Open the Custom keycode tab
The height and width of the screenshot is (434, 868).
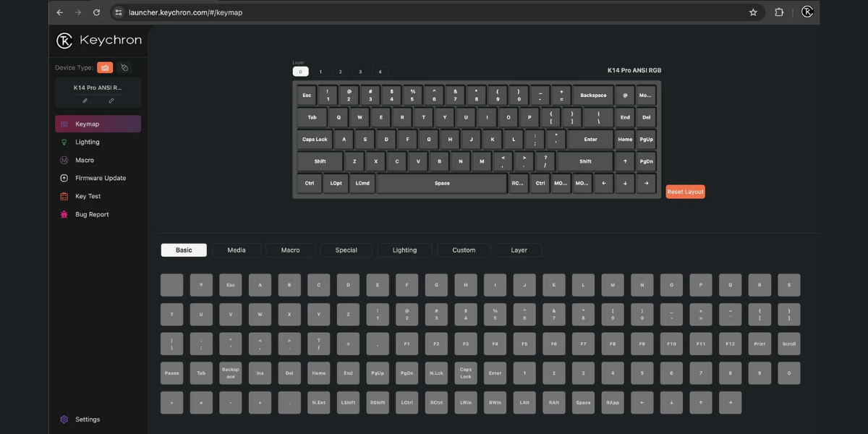464,250
